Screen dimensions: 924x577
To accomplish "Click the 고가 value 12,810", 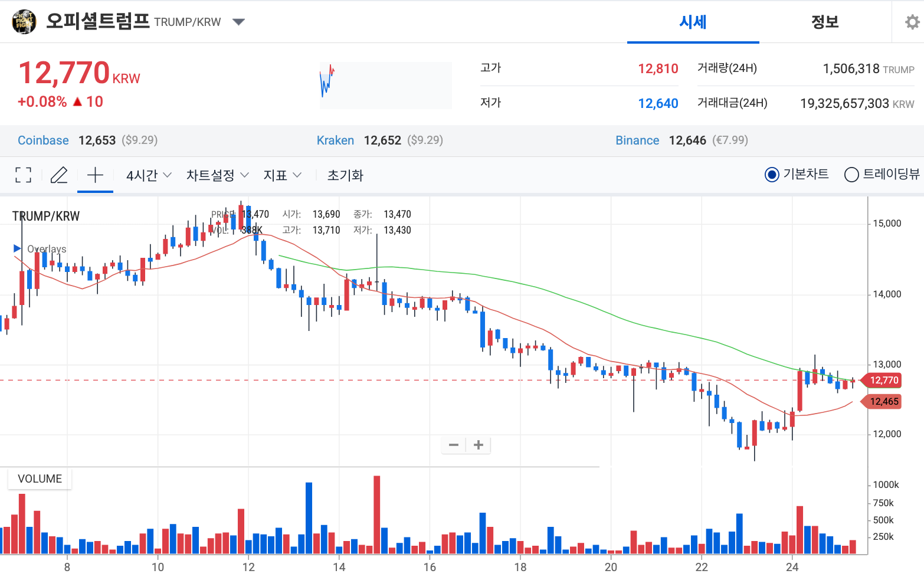I will (658, 68).
